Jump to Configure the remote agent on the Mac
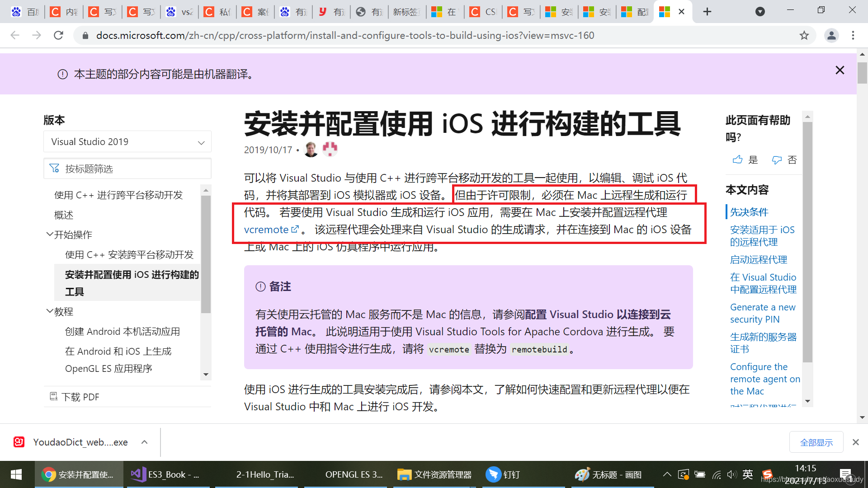Screen dimensions: 868x488 [765, 379]
